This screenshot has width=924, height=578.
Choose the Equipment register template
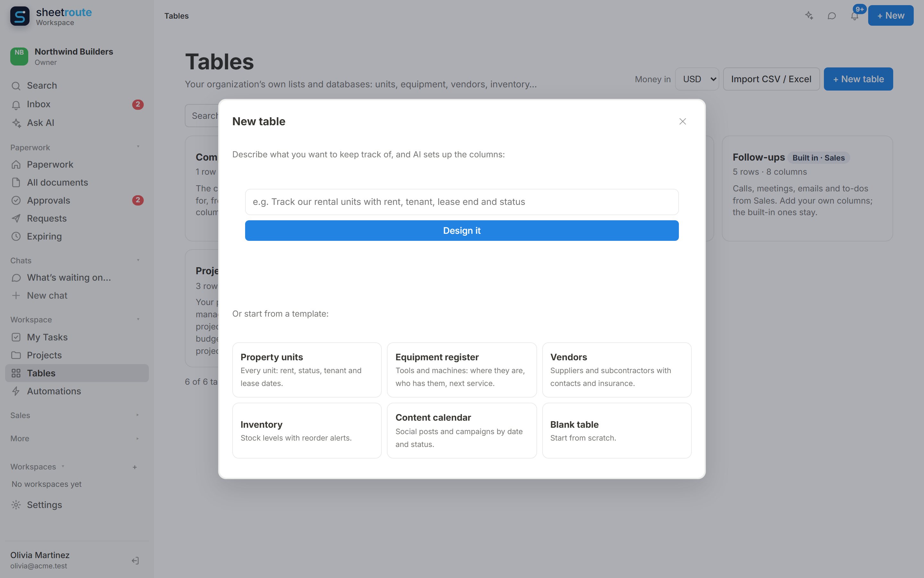[x=462, y=370]
